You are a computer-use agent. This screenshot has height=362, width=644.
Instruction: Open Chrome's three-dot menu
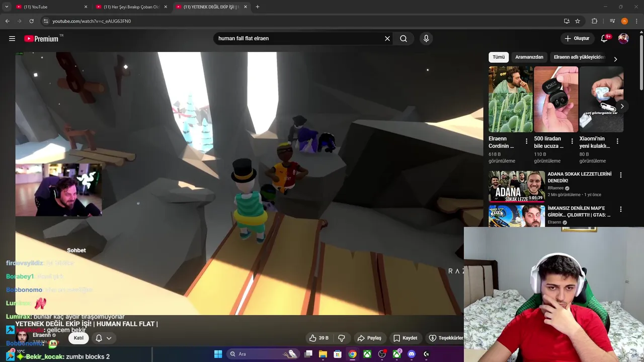click(x=636, y=21)
